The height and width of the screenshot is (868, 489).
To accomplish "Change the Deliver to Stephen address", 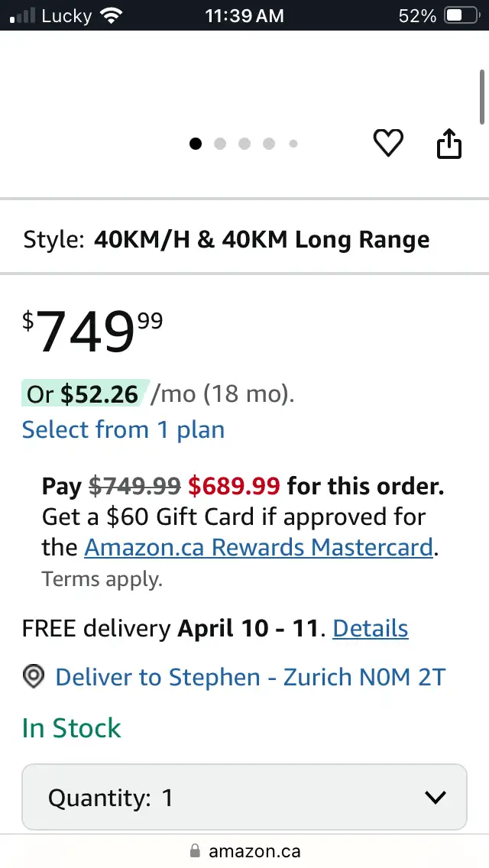I will point(250,677).
